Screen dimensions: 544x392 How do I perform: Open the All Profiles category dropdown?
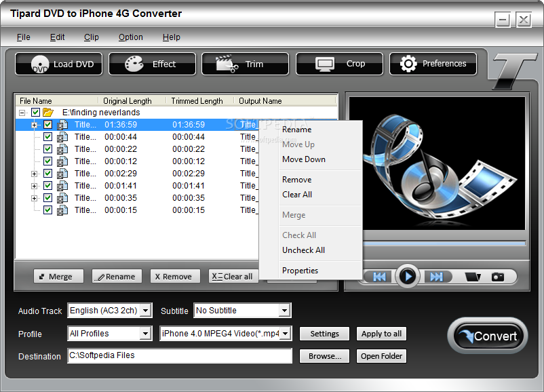pos(146,334)
